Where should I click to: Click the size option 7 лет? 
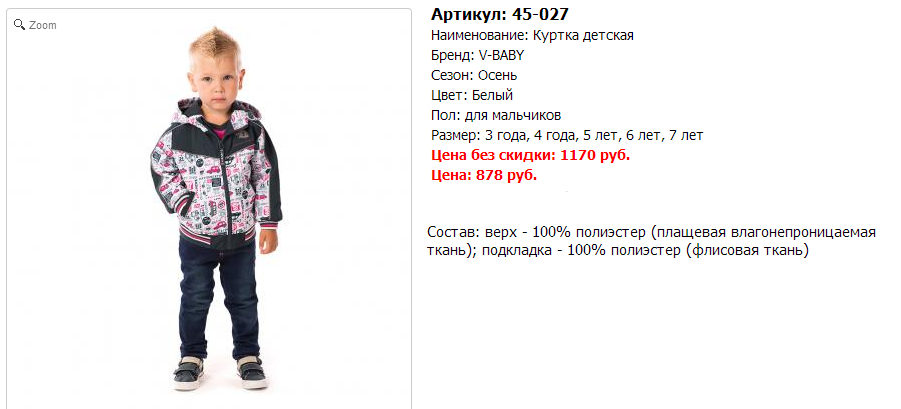pos(685,136)
